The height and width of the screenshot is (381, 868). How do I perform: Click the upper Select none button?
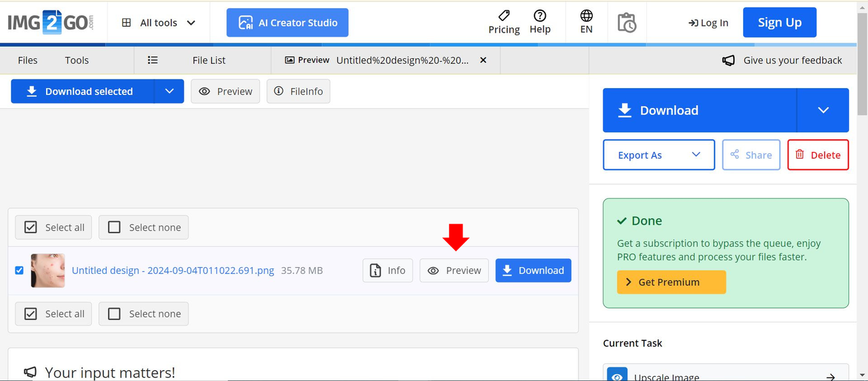pyautogui.click(x=144, y=228)
